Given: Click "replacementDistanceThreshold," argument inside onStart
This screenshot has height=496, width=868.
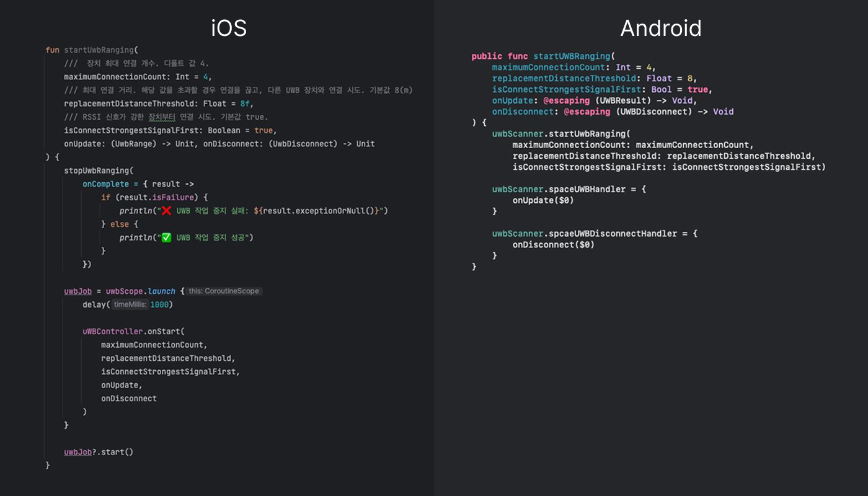Looking at the screenshot, I should (169, 358).
